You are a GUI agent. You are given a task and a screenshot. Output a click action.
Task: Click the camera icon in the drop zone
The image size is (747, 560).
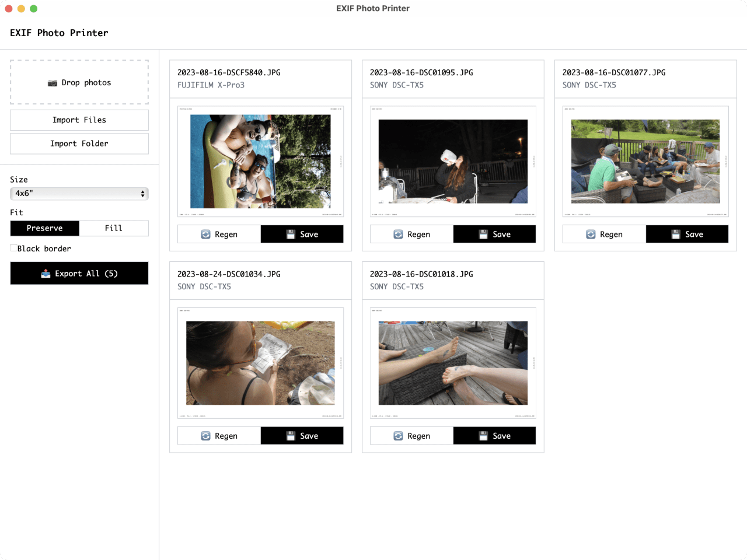[54, 82]
